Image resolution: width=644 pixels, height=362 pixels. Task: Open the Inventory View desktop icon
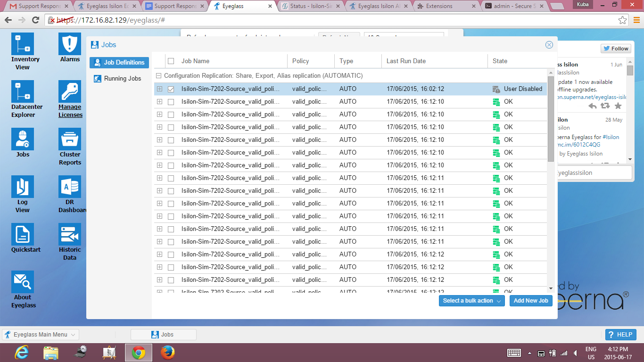[x=23, y=44]
